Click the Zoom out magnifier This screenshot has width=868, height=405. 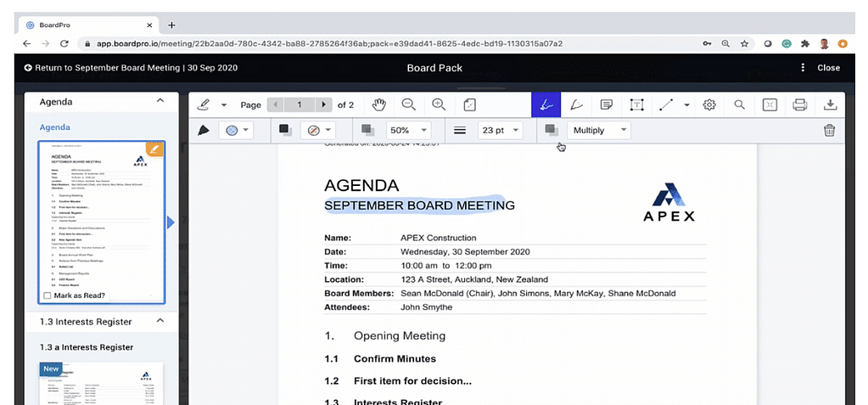pos(409,104)
